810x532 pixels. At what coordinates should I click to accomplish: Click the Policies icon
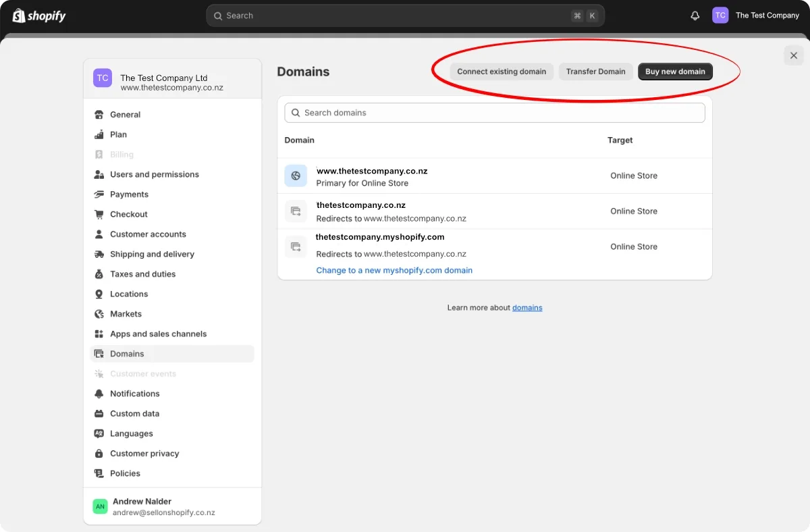point(99,473)
